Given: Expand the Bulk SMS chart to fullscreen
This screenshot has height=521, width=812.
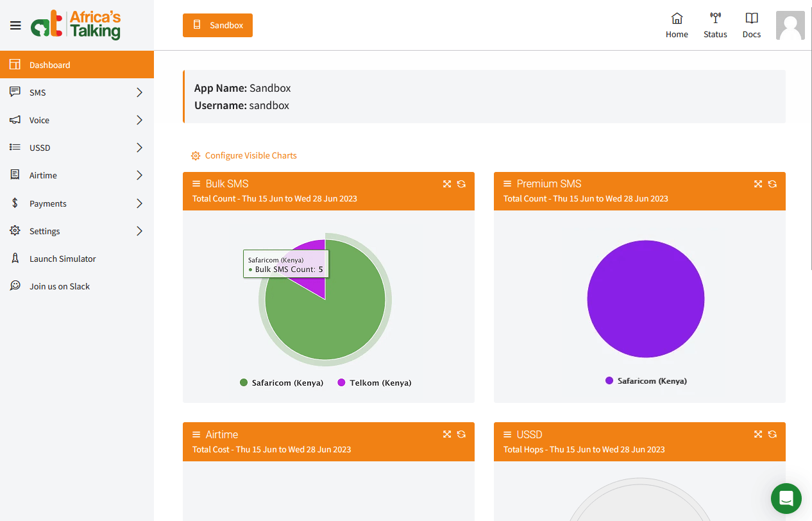Looking at the screenshot, I should [x=447, y=184].
